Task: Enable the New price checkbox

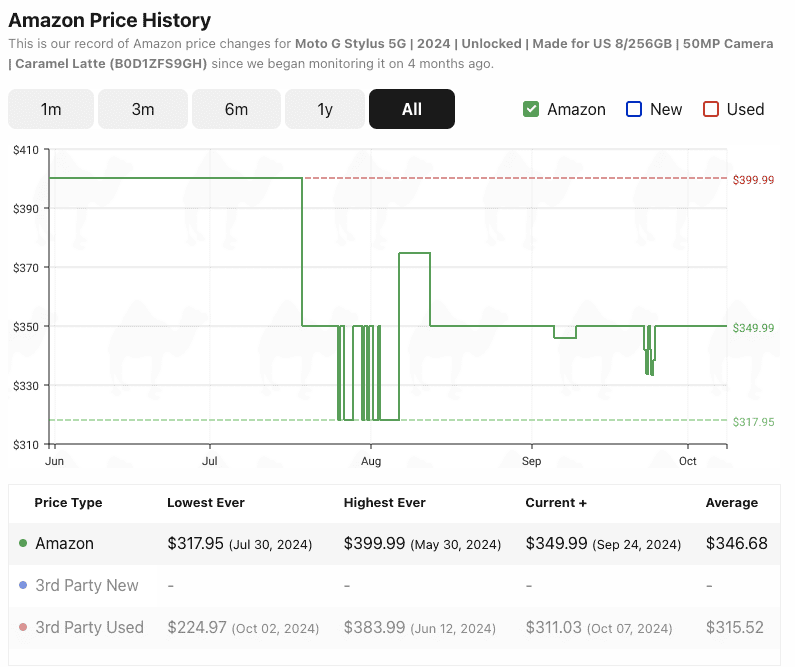Action: pos(633,109)
